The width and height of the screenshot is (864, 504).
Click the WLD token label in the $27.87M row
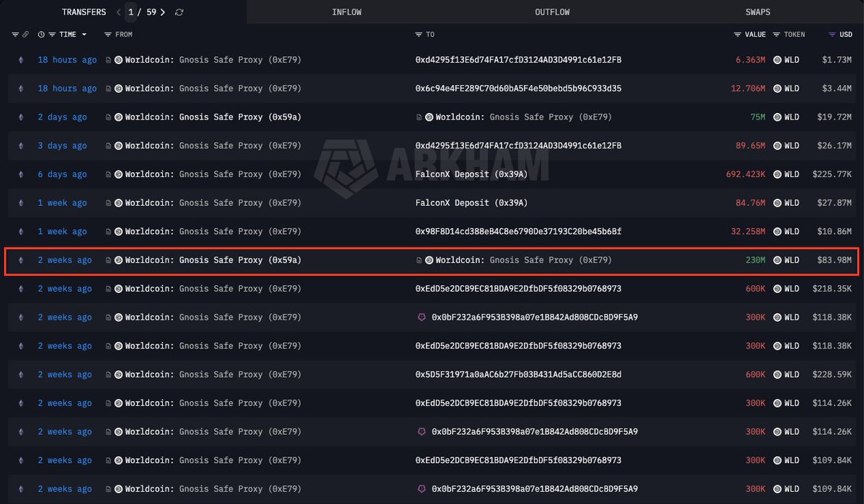[x=792, y=203]
